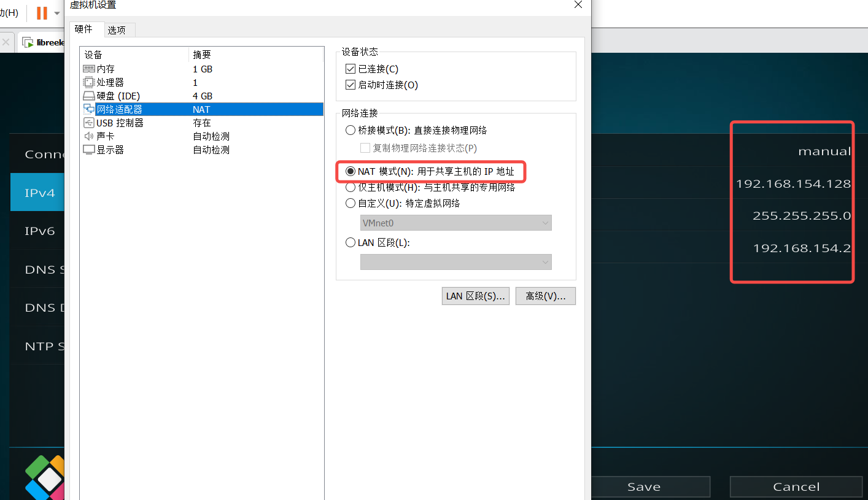The image size is (868, 500).
Task: Select IPv4 in LibreELEC sidebar
Action: pyautogui.click(x=37, y=193)
